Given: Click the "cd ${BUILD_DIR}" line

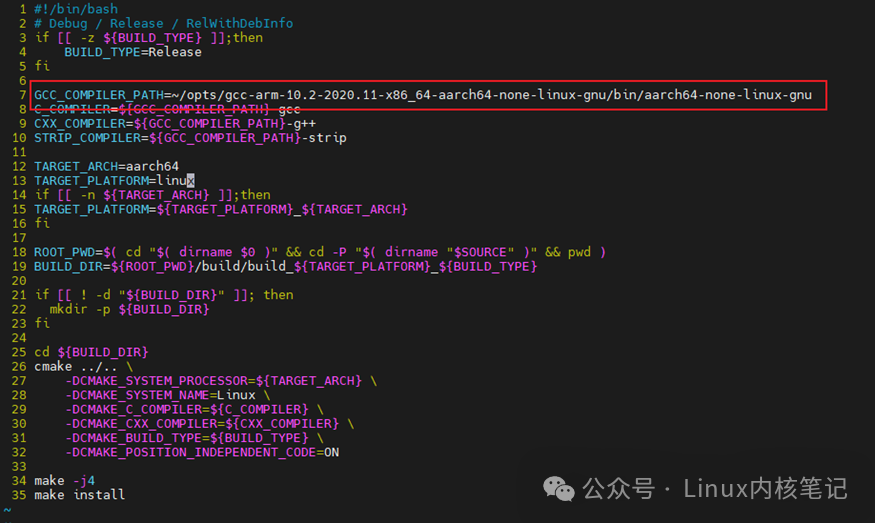Looking at the screenshot, I should pyautogui.click(x=91, y=352).
